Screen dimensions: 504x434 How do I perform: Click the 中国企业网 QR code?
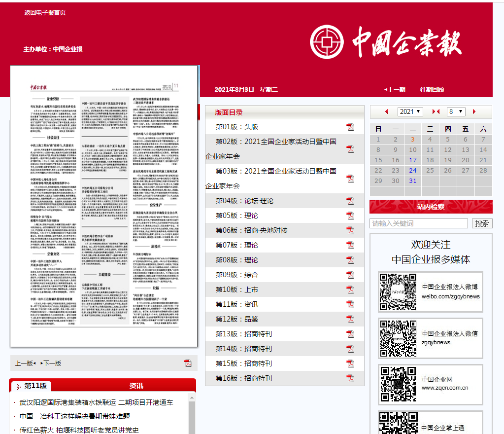pyautogui.click(x=398, y=385)
